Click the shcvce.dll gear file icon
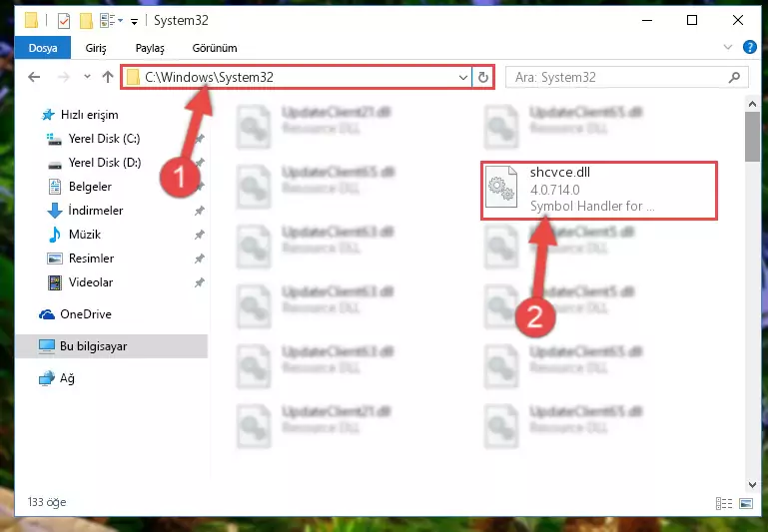Screen dimensions: 768x532 [x=501, y=187]
